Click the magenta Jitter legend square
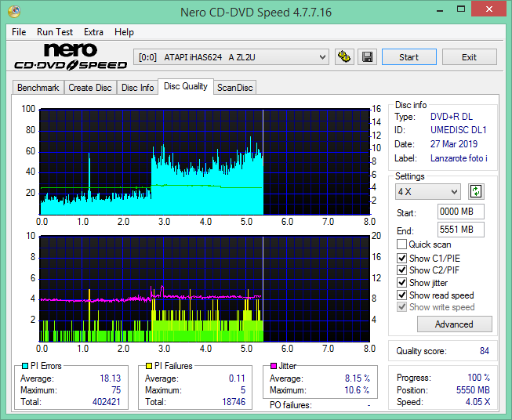 [x=274, y=366]
